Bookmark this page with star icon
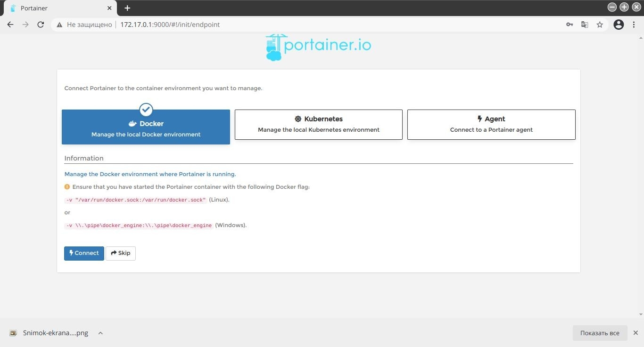This screenshot has height=347, width=644. point(600,25)
